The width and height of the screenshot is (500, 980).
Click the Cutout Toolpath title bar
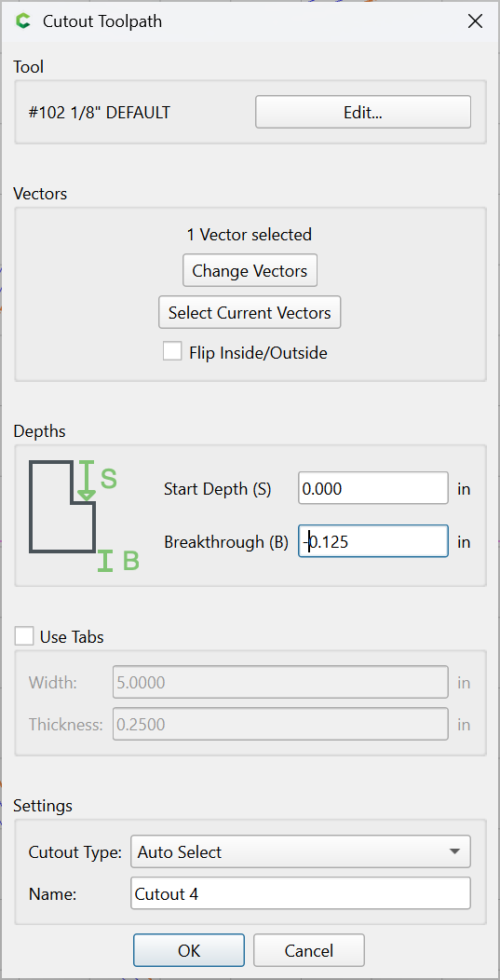click(250, 21)
